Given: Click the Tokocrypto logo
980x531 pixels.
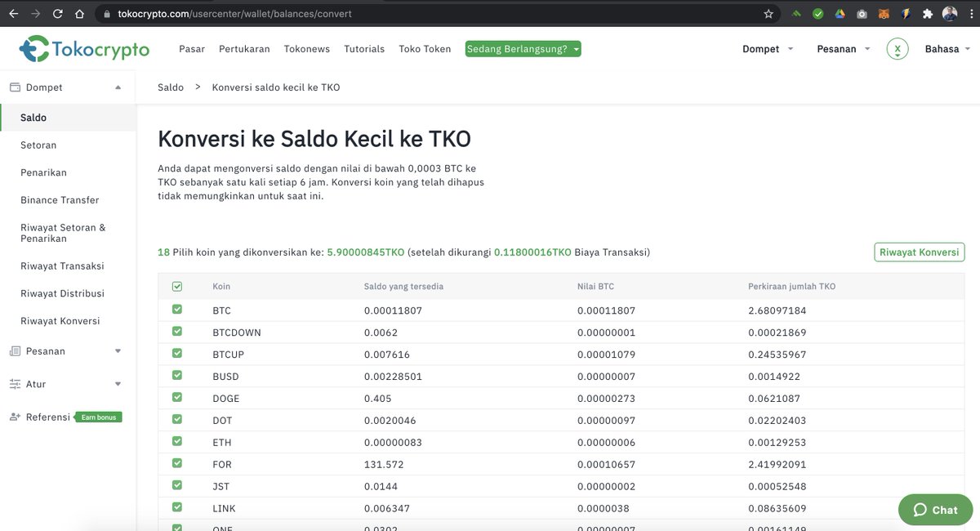Looking at the screenshot, I should (84, 50).
